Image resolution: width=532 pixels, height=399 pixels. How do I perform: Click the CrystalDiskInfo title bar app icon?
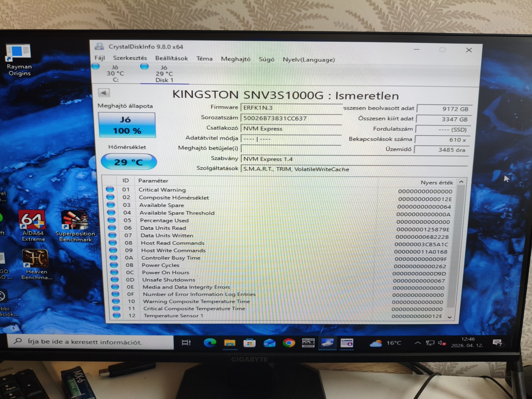tap(100, 46)
